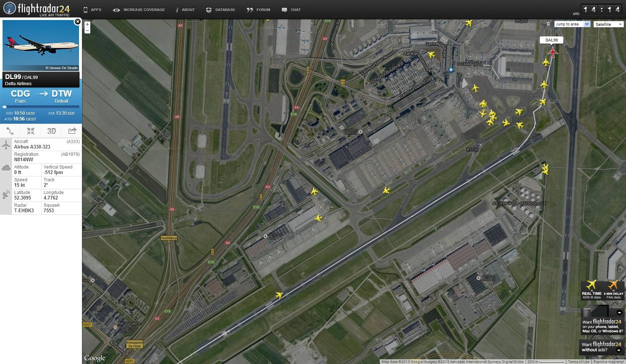Toggle the REAL TIME ADS-B data legend
The width and height of the screenshot is (626, 364).
[x=591, y=290]
